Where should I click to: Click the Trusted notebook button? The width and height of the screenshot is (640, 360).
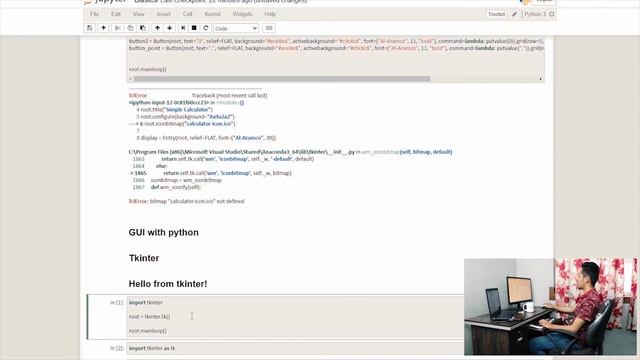(x=496, y=14)
